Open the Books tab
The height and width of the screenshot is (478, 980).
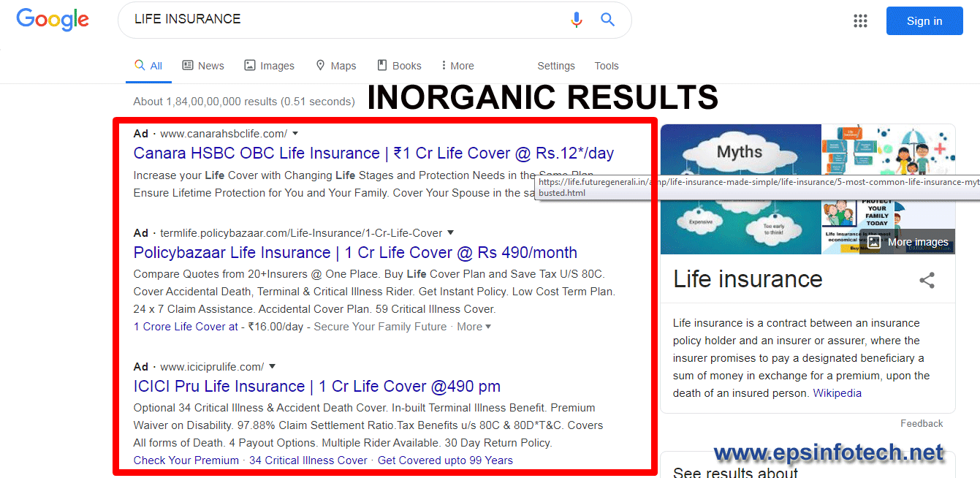point(399,66)
